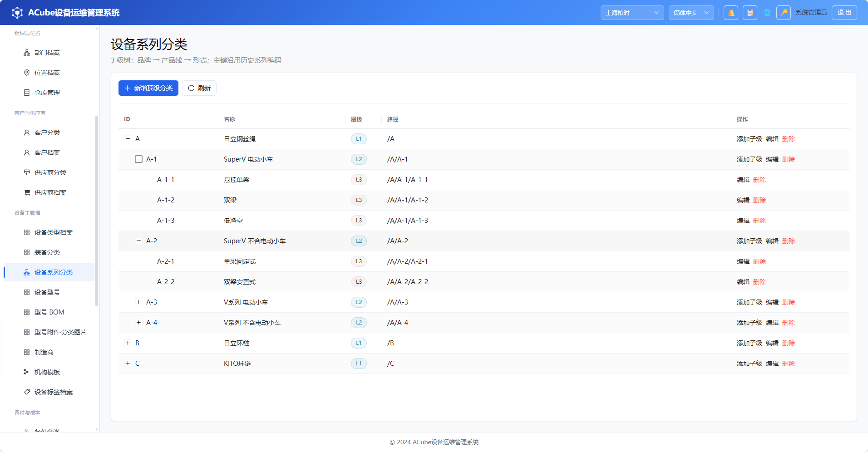Screen dimensions: 868x452
Task: Click the 供应商档案 cart icon
Action: (x=27, y=192)
